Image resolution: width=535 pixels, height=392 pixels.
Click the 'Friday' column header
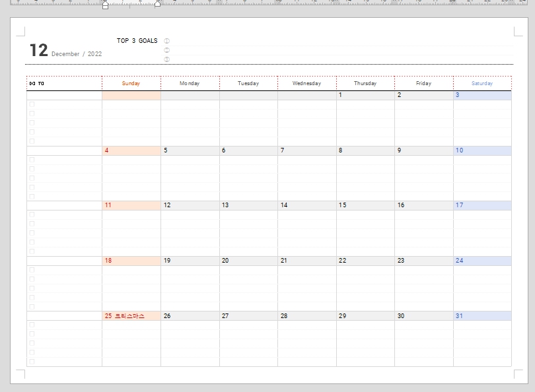[424, 83]
